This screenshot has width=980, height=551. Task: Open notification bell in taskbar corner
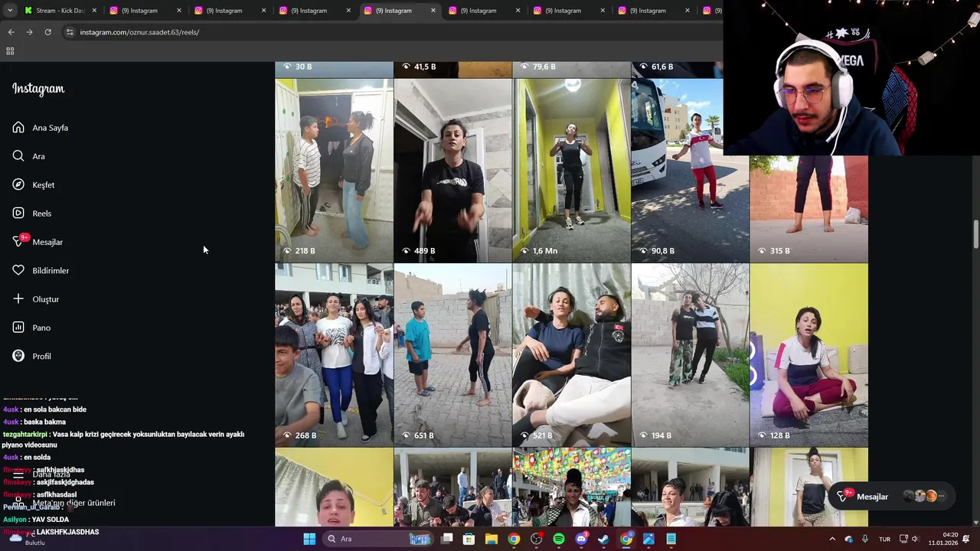coord(966,539)
